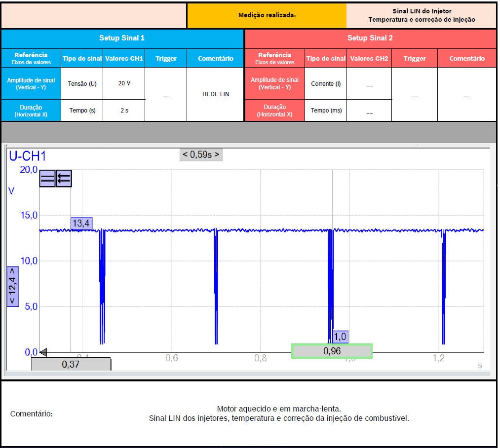Click the blue Trigger column header
Viewport: 500px width, 448px height.
166,58
